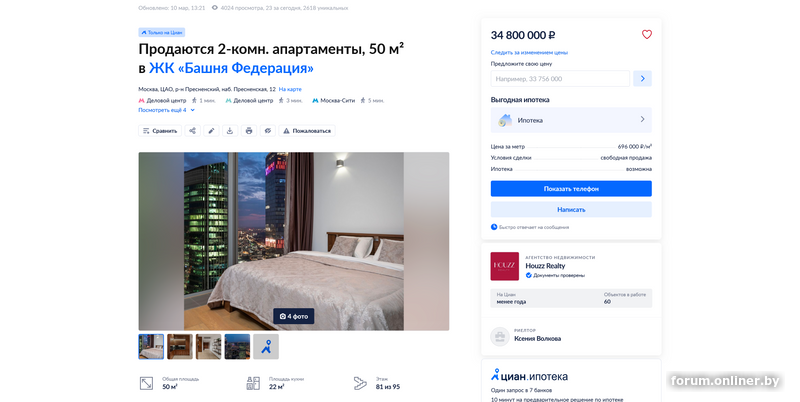
Task: Open the map location thumbnail icon
Action: (266, 347)
